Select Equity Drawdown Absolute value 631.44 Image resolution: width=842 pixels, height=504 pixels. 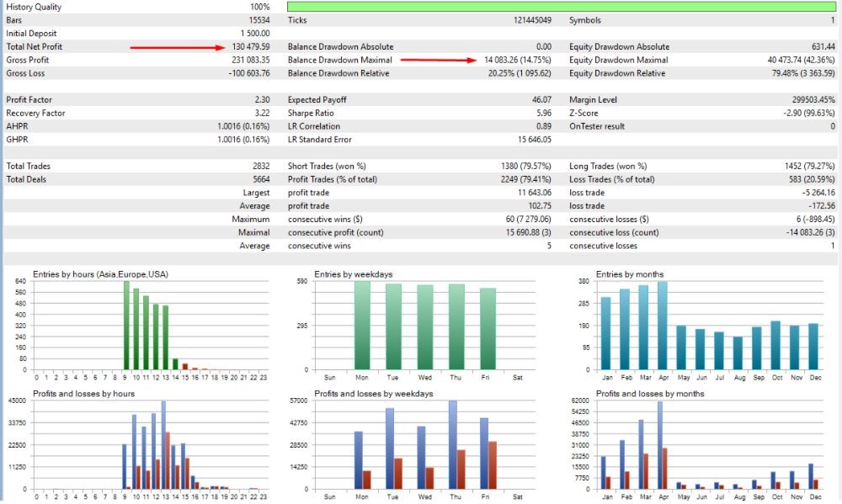click(x=823, y=46)
